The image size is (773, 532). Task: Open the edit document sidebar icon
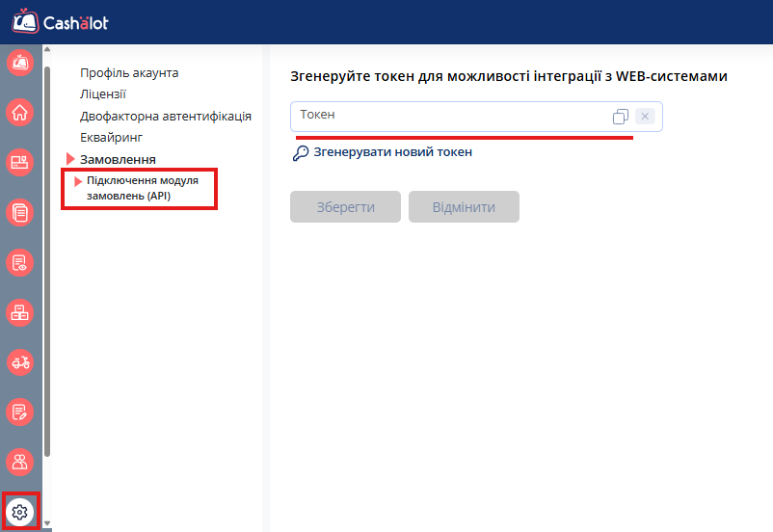(x=19, y=412)
